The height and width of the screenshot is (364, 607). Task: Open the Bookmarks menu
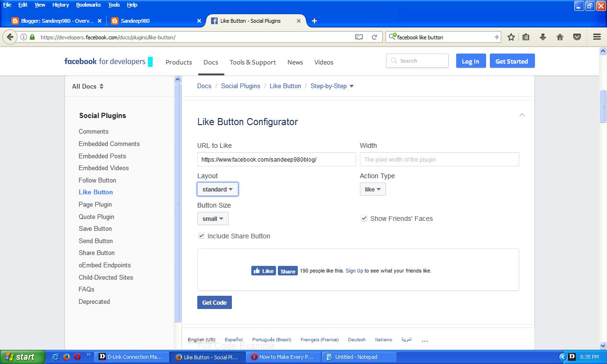click(x=88, y=5)
